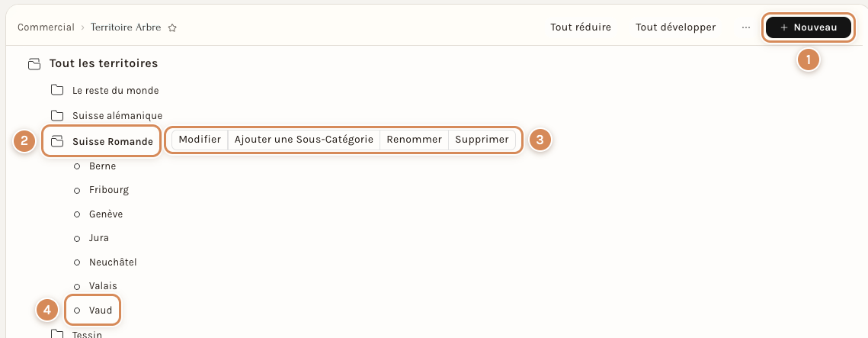
Task: Click the folder icon of Tout les territoires
Action: 34,64
